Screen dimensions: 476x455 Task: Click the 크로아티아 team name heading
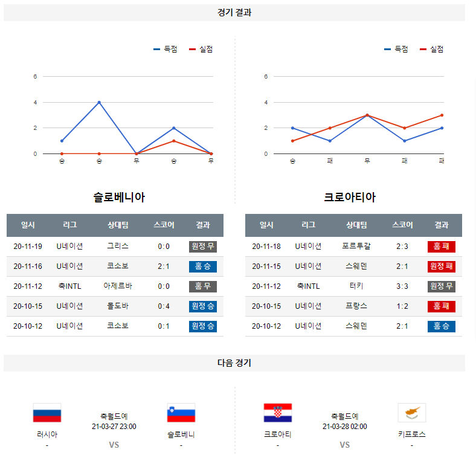point(350,198)
